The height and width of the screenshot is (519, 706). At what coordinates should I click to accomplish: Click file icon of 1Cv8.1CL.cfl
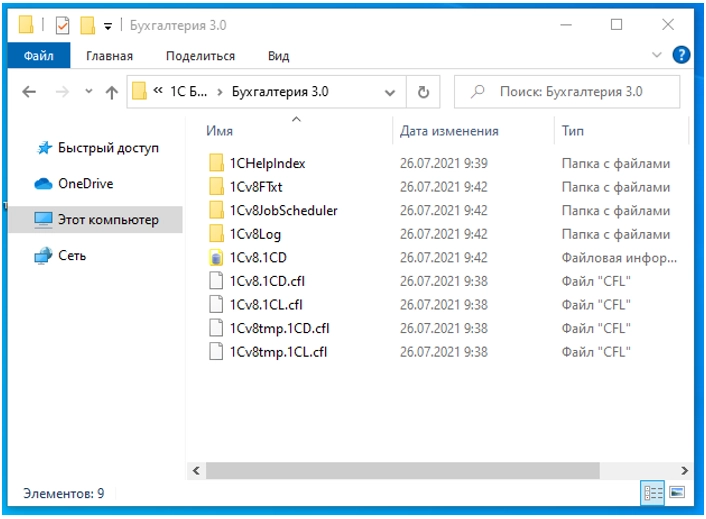216,304
